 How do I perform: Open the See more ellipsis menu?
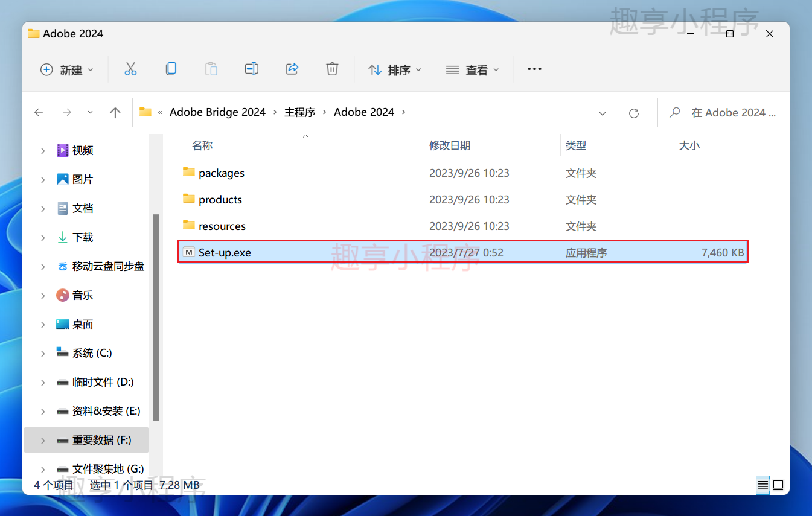[534, 69]
